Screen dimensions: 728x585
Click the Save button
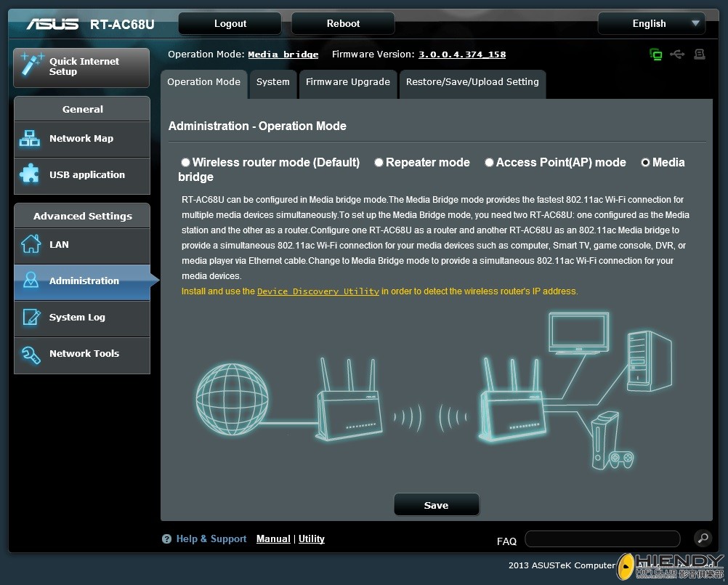coord(437,505)
